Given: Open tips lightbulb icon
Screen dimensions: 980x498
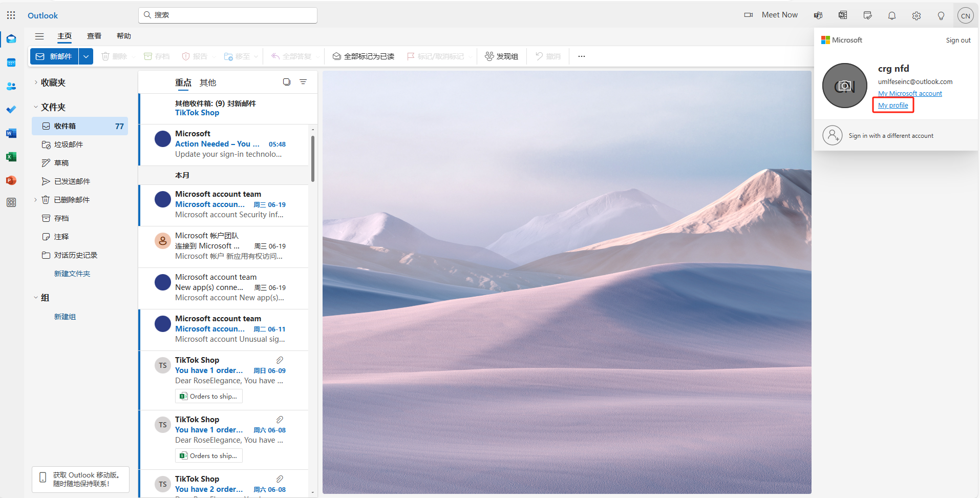Looking at the screenshot, I should pos(941,15).
